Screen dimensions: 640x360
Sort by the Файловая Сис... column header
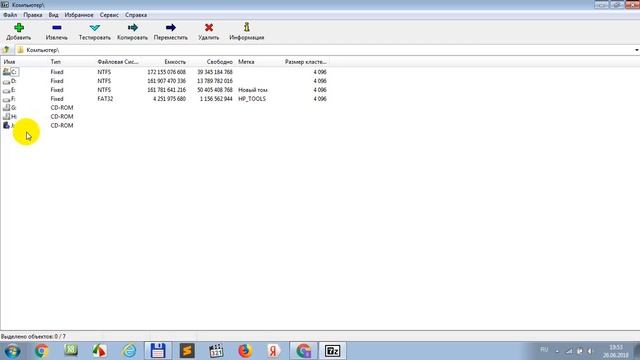point(118,62)
